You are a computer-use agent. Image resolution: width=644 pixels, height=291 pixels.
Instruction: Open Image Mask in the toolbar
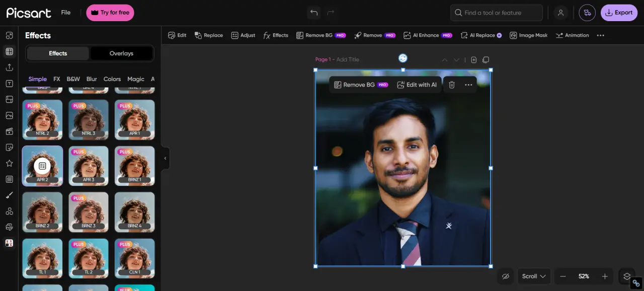(528, 35)
